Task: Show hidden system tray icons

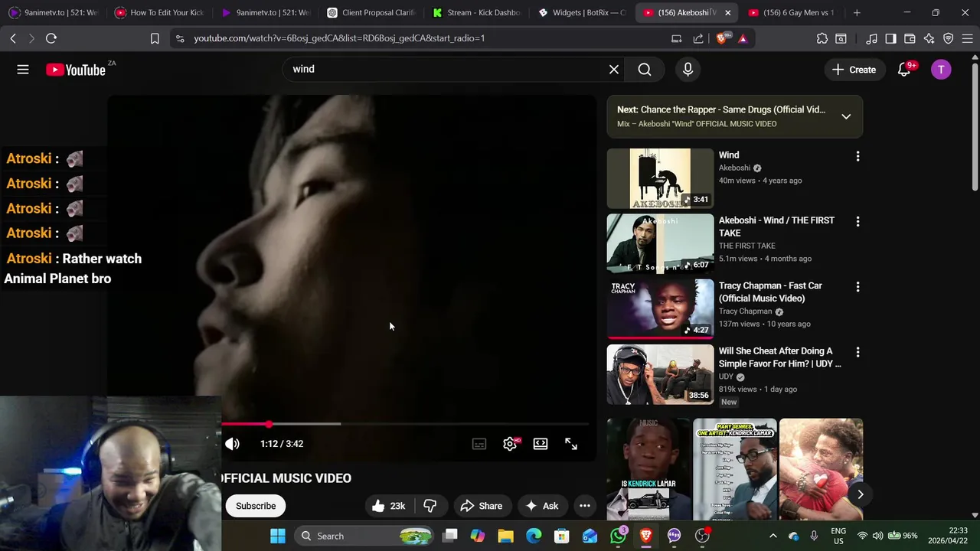Action: 773,536
